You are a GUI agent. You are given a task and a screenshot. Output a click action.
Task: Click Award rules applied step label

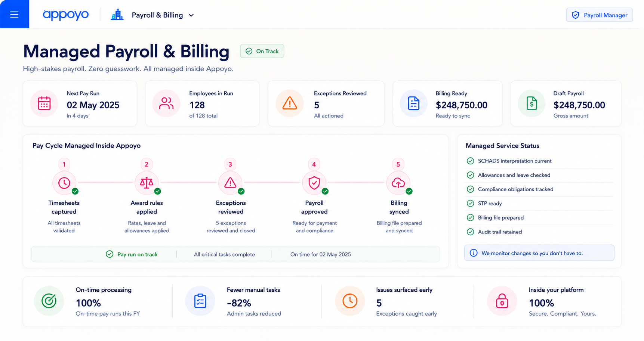click(x=147, y=207)
